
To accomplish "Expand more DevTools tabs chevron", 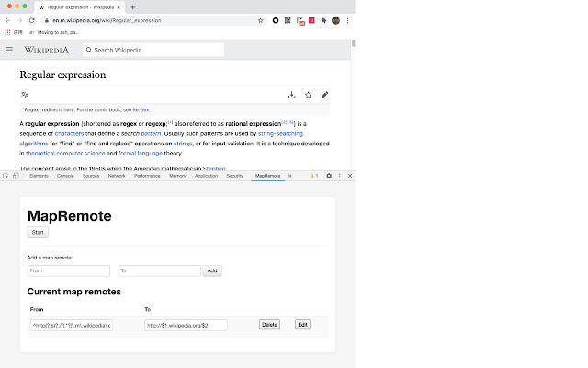I will [290, 176].
